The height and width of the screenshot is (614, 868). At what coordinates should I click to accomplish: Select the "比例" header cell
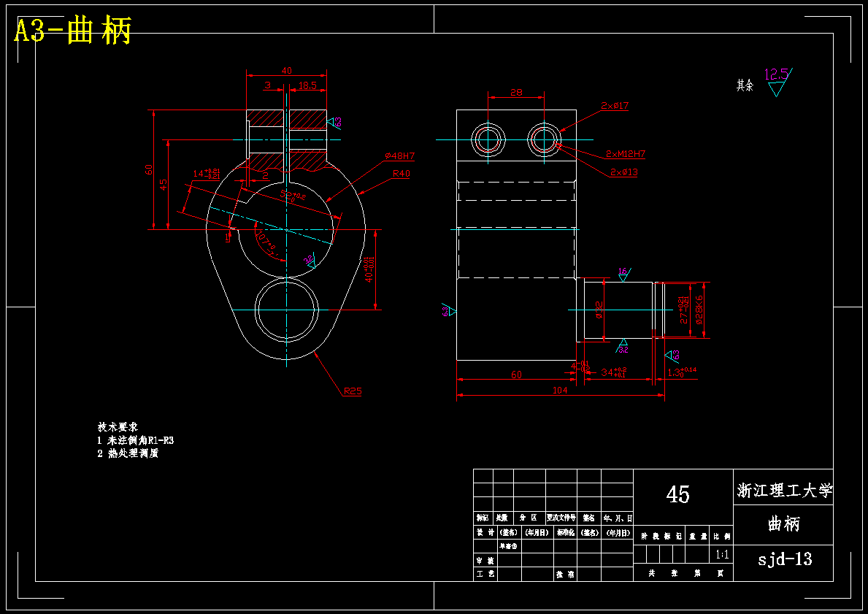(722, 536)
